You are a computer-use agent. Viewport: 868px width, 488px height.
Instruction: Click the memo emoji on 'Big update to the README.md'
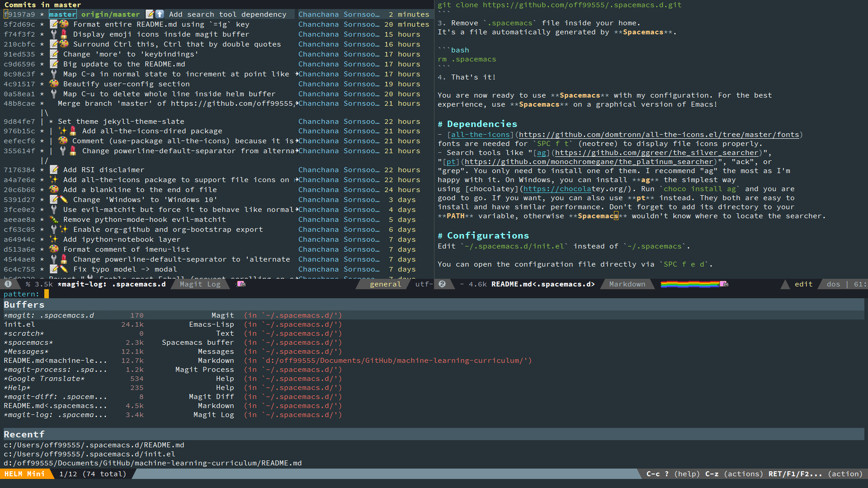(x=54, y=64)
